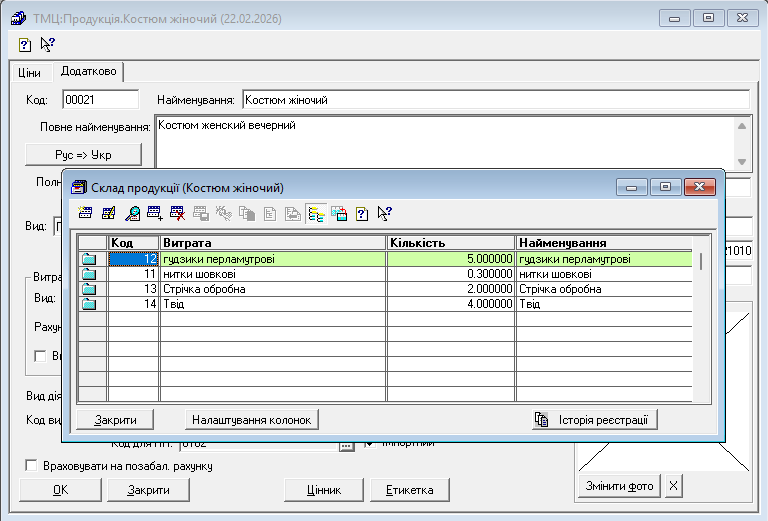Click the Найменування input field

tap(494, 100)
